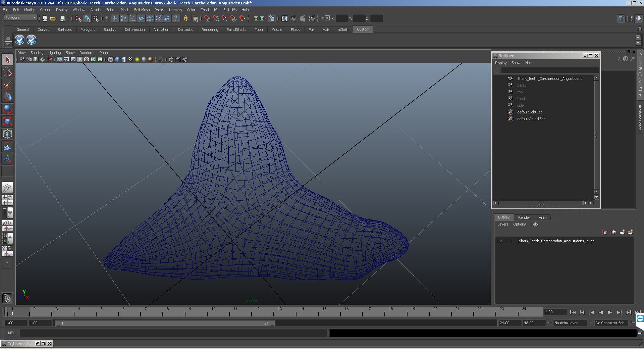Screen dimensions: 644x349
Task: Toggle use all lights viewport icon
Action: click(137, 59)
